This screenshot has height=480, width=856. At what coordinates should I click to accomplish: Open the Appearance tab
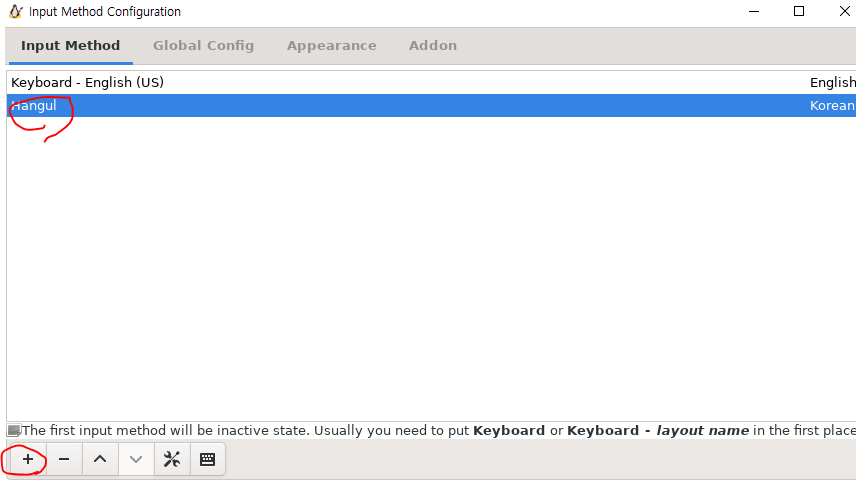(x=331, y=45)
